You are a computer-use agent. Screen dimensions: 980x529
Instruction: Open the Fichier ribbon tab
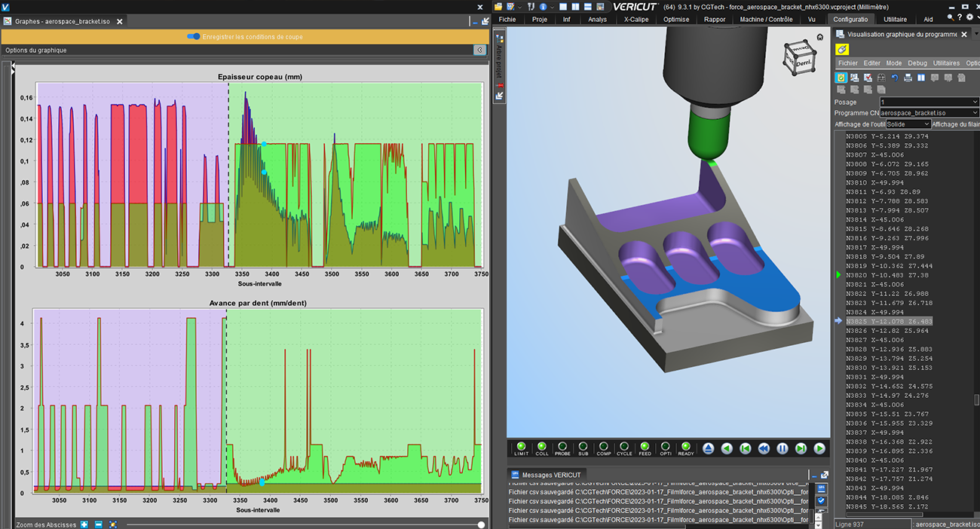(507, 20)
